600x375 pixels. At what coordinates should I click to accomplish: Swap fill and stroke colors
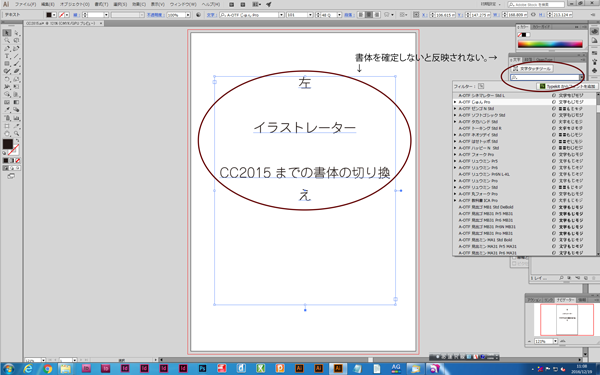18,141
